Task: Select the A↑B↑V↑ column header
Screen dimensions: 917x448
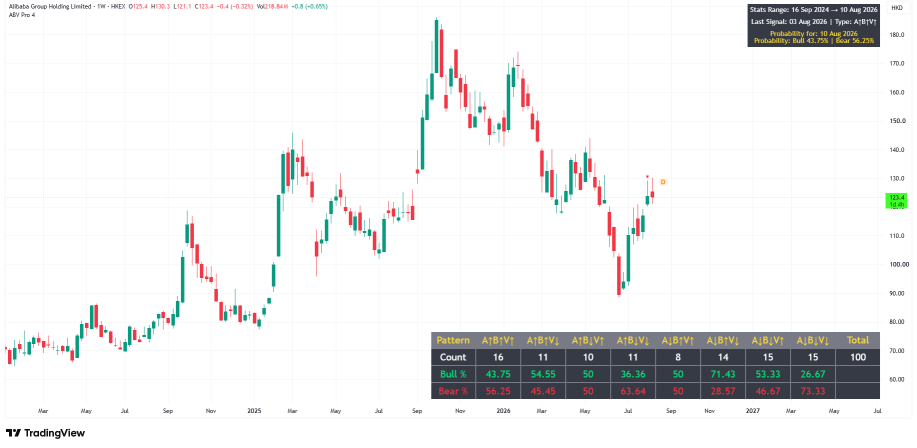Action: point(498,340)
